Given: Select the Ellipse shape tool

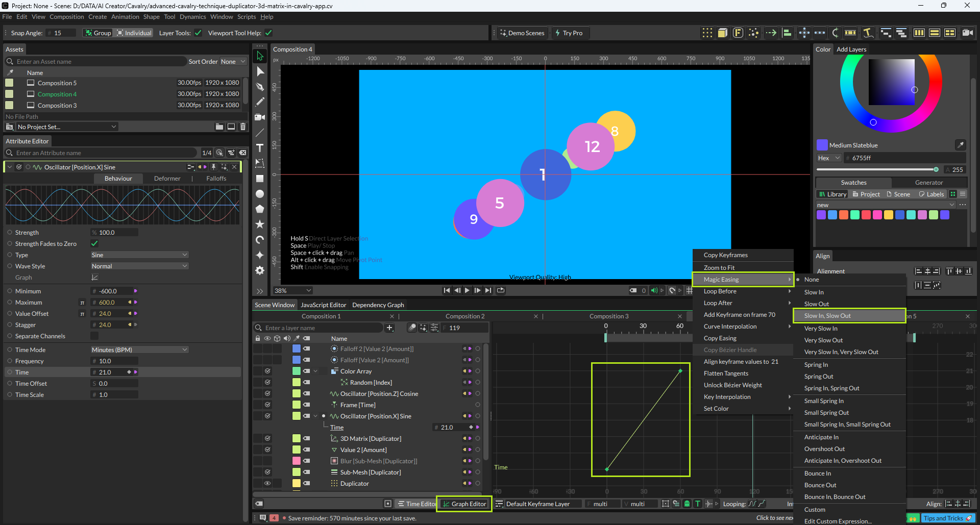Looking at the screenshot, I should tap(260, 194).
